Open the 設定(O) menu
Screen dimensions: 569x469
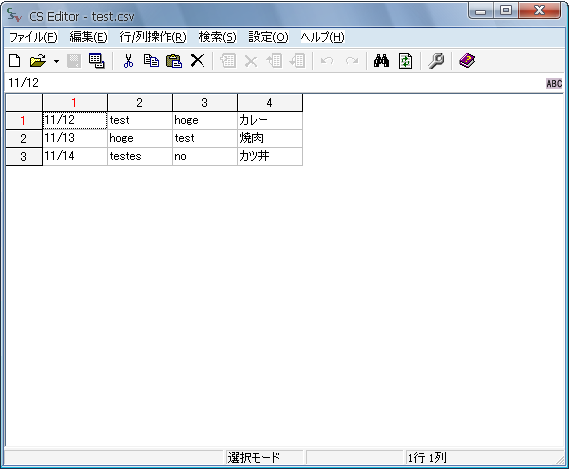pyautogui.click(x=268, y=37)
